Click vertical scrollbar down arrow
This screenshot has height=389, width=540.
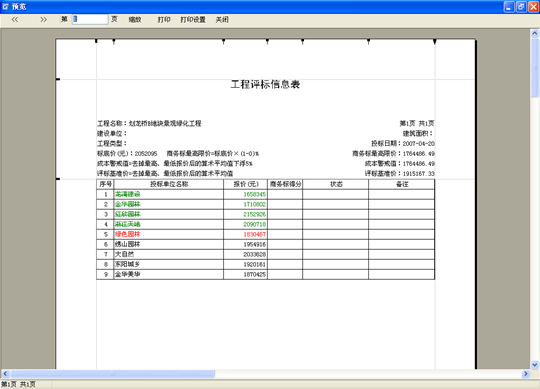pos(534,365)
